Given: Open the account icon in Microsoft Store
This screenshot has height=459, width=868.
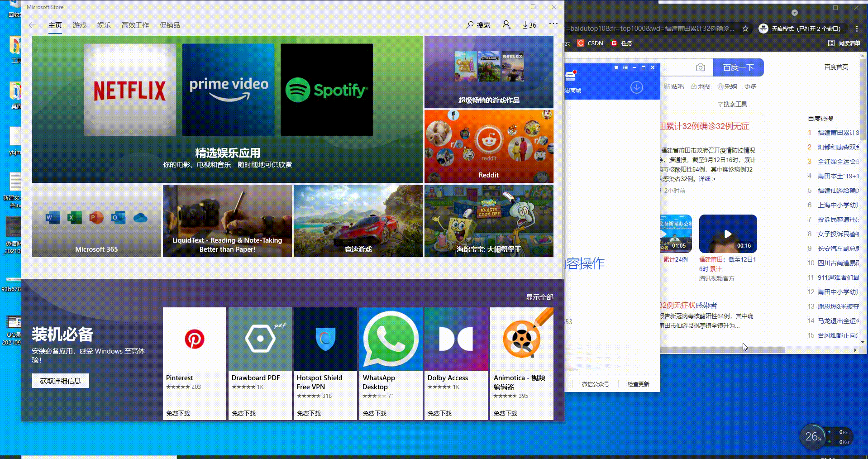Looking at the screenshot, I should (x=507, y=25).
